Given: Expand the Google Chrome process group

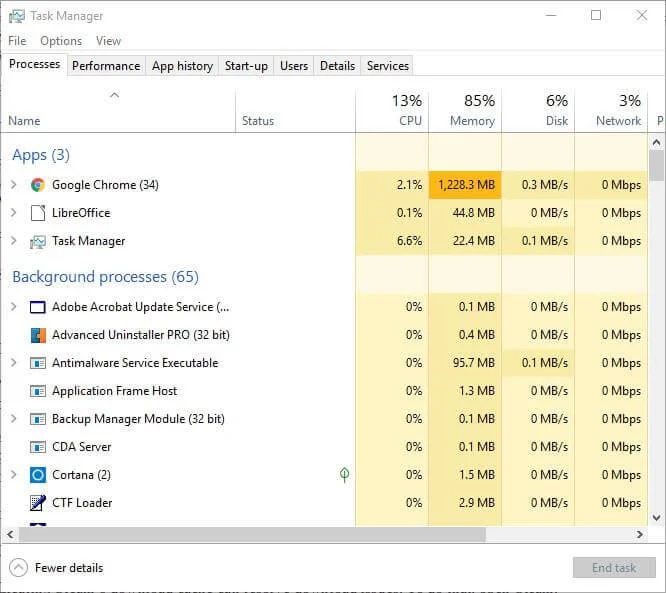Looking at the screenshot, I should coord(14,185).
